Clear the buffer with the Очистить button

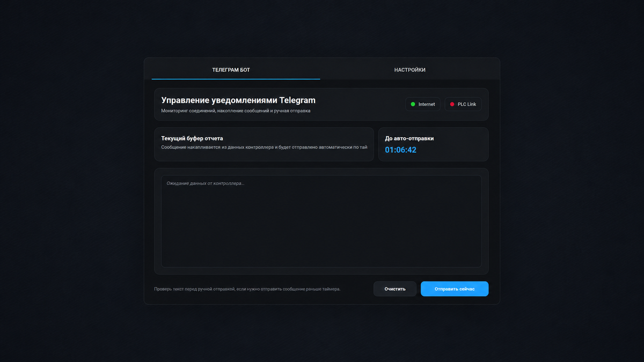tap(395, 289)
